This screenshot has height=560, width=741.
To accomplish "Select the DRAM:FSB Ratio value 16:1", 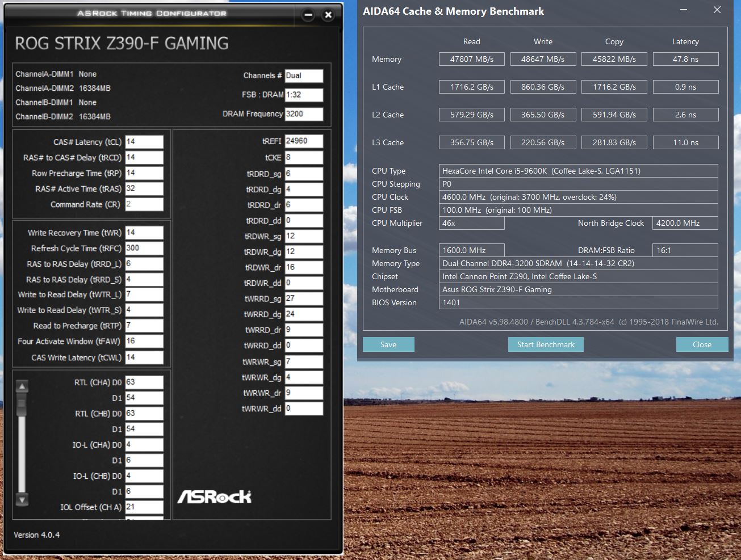I will tap(685, 250).
